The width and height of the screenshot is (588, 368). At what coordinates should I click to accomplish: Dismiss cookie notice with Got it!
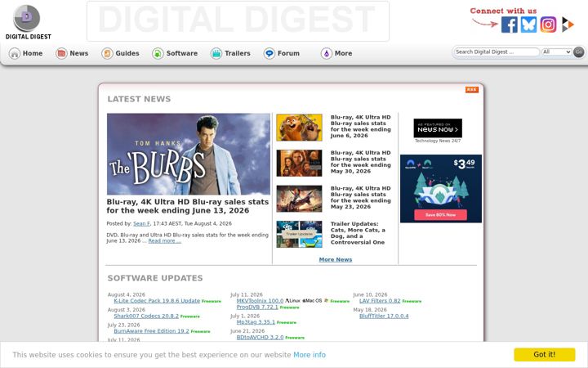click(x=545, y=354)
